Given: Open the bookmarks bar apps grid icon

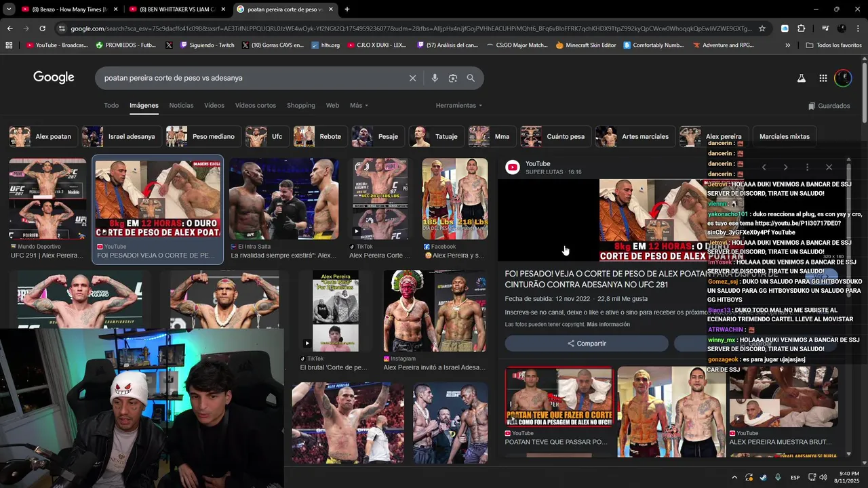Looking at the screenshot, I should tap(9, 45).
